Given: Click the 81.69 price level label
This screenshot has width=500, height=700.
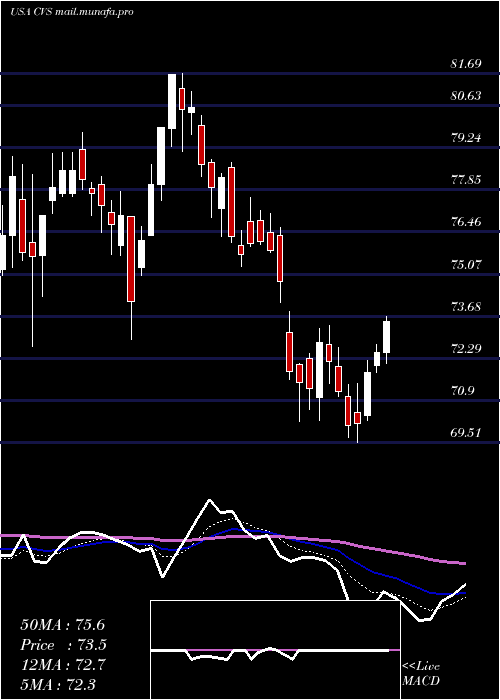Looking at the screenshot, I should [466, 64].
